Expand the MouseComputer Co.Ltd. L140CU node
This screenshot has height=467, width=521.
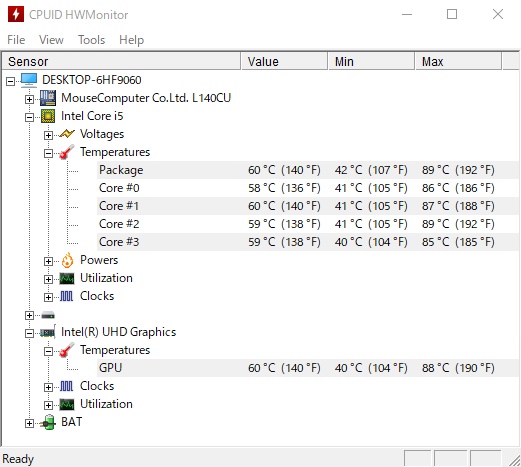29,99
